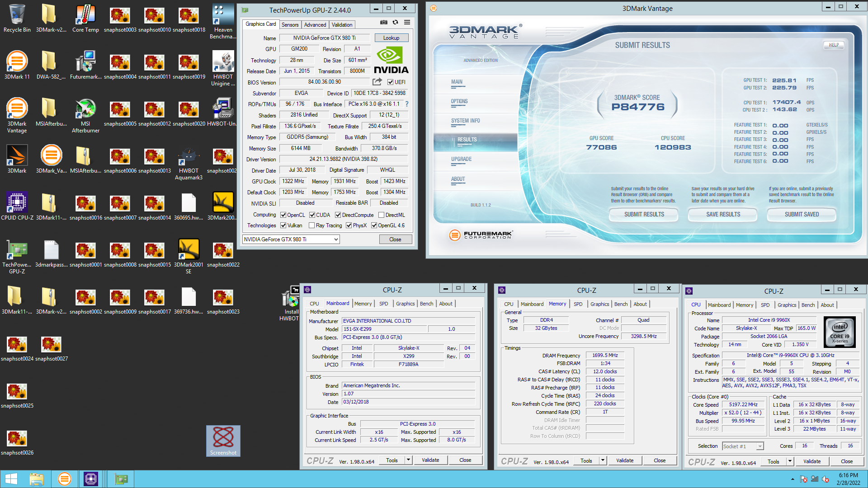Viewport: 868px width, 488px height.
Task: Toggle Ray Tracing checkbox
Action: pyautogui.click(x=311, y=225)
